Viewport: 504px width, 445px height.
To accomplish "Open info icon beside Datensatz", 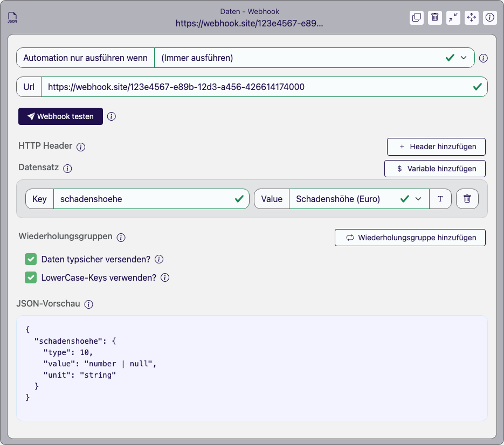I will (67, 169).
